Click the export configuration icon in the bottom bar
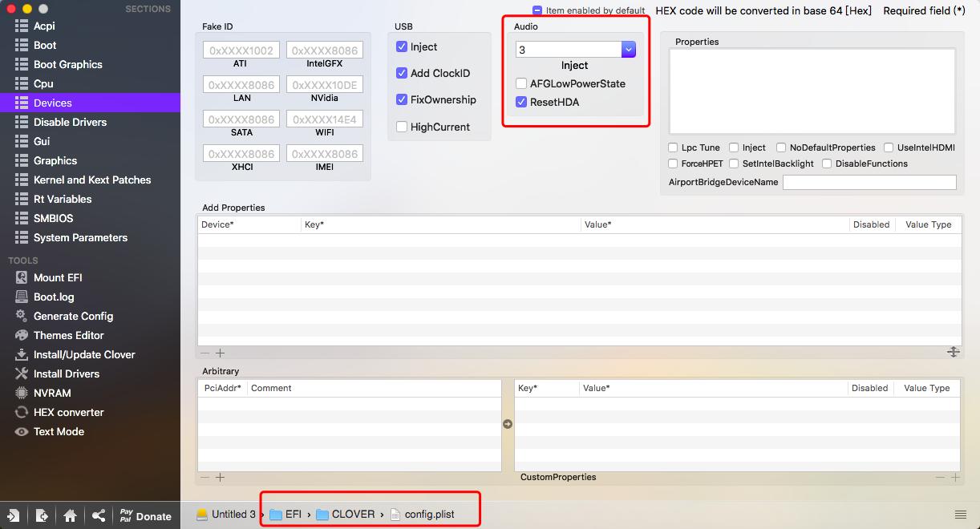The image size is (980, 529). pyautogui.click(x=42, y=515)
